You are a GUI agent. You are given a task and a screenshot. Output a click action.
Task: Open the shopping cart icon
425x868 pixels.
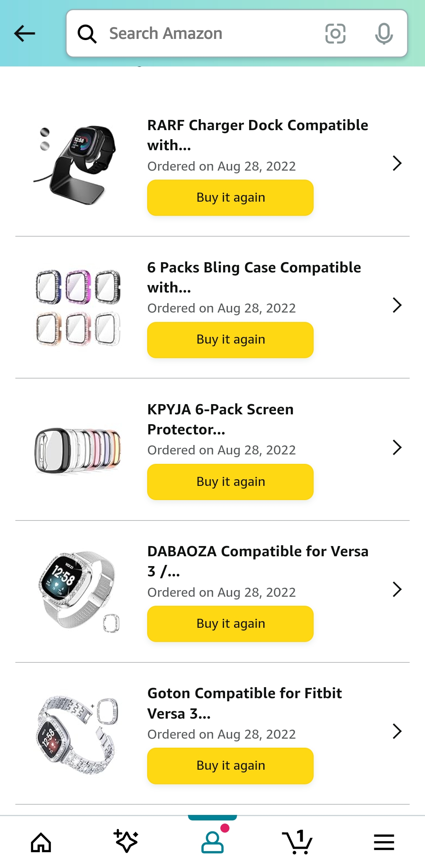tap(297, 842)
